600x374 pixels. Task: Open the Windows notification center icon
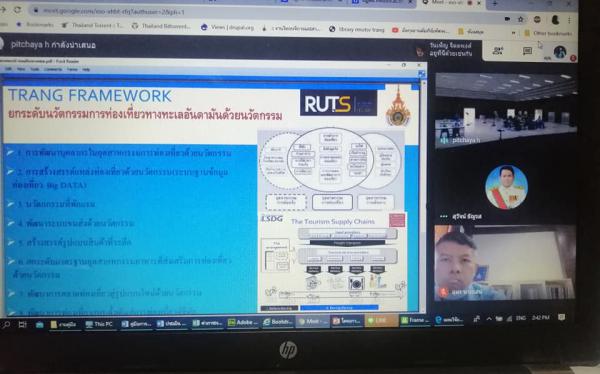click(x=561, y=317)
